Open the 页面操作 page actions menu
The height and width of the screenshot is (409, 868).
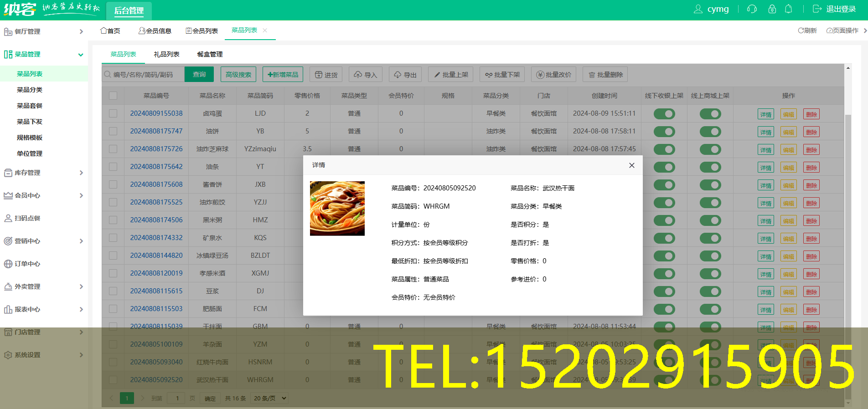tap(842, 31)
